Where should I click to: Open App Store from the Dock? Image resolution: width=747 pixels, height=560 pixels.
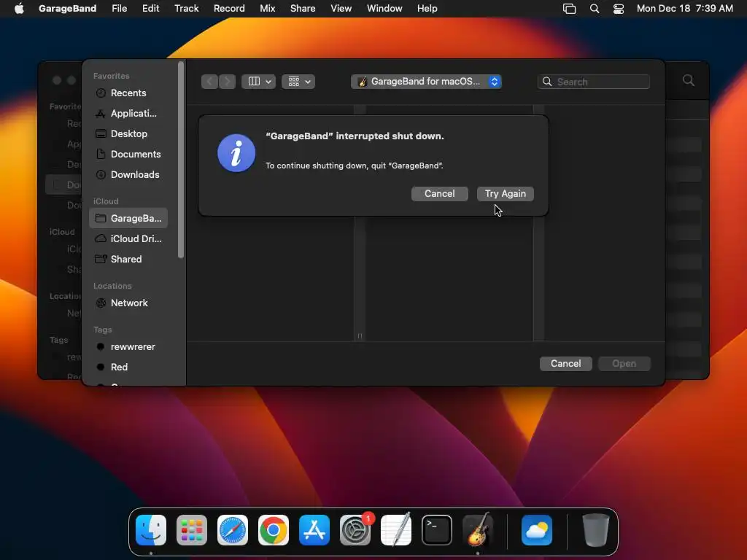(x=314, y=530)
